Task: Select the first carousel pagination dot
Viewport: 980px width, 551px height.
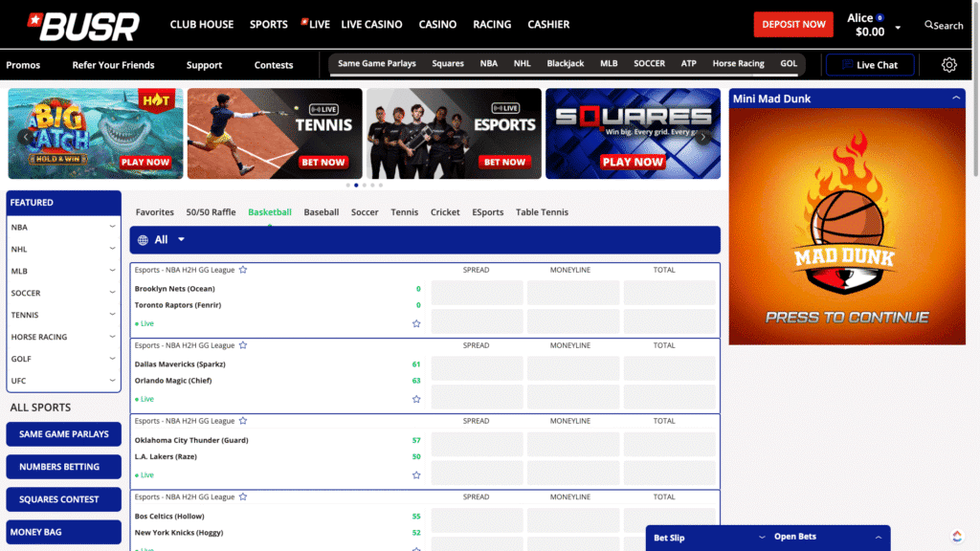Action: click(x=348, y=185)
